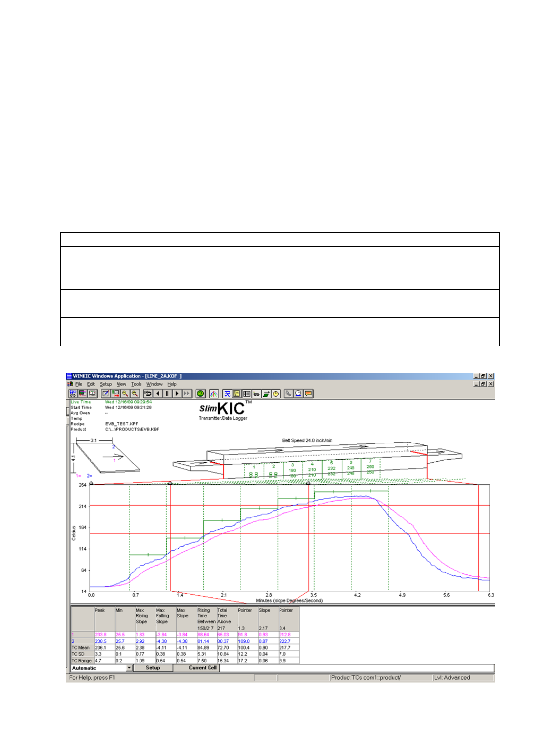Click the Belt Speed 24.0 inch/min label

click(x=307, y=441)
